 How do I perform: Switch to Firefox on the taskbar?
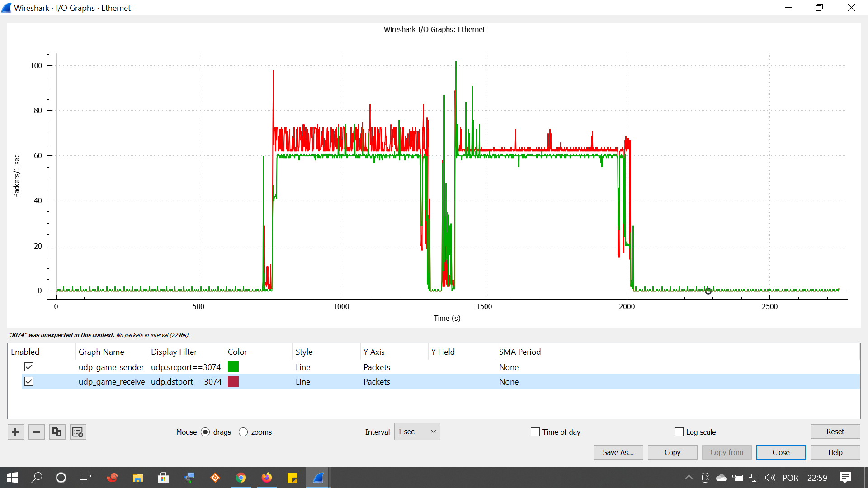pos(267,478)
